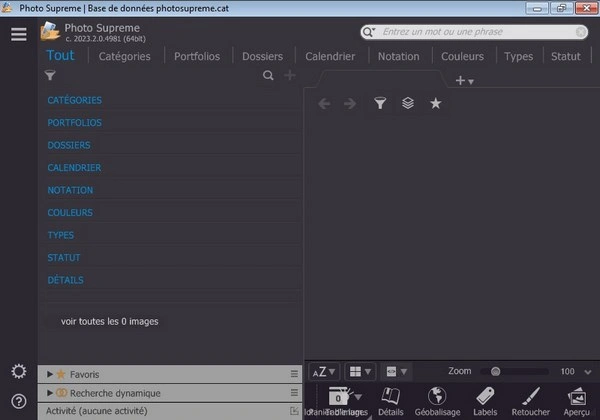Open the Labels tag tool
Screen dimensions: 600x420
click(485, 398)
